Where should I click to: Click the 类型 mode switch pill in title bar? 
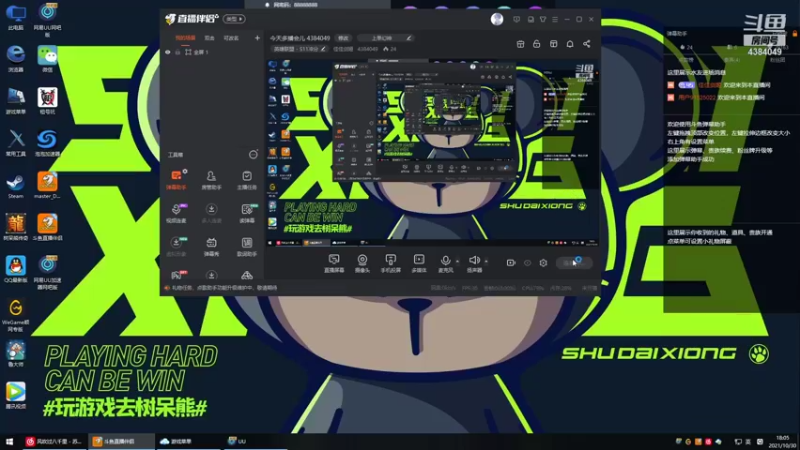click(234, 19)
